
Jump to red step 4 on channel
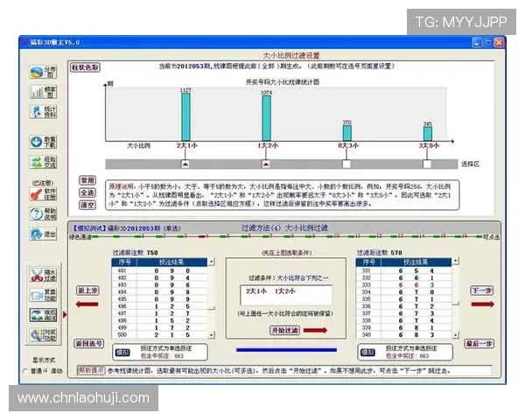pos(202,236)
